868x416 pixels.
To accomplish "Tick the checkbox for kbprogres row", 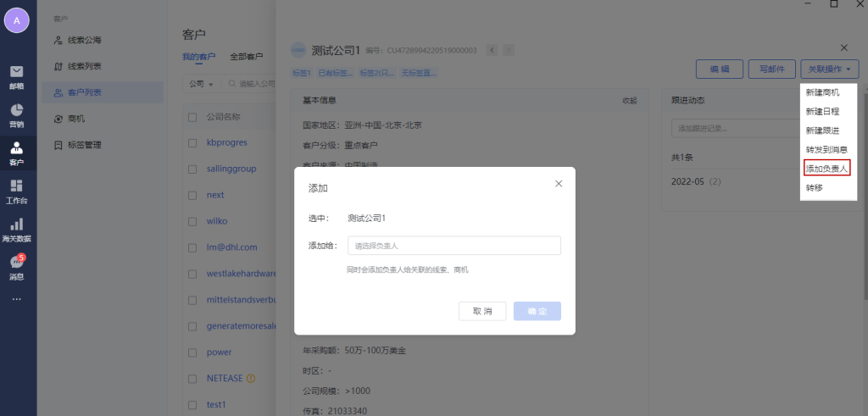I will tap(192, 142).
